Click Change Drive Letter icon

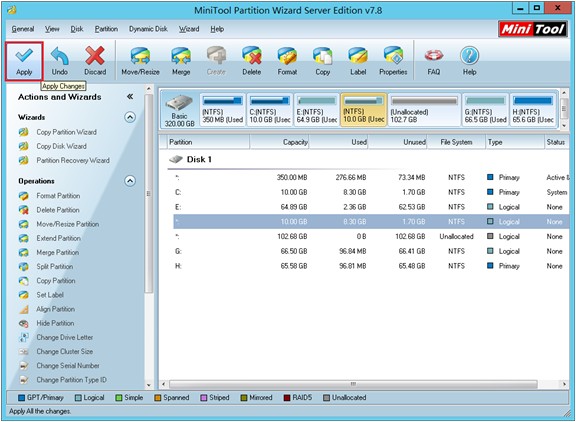point(24,338)
